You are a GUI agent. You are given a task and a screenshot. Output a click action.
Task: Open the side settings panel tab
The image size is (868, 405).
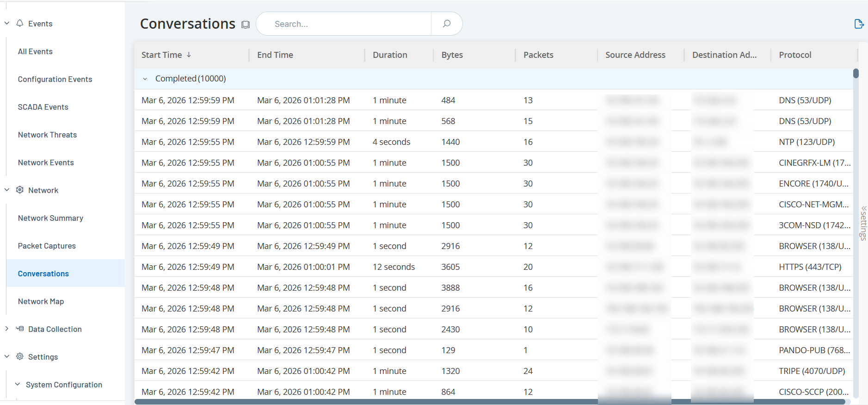tap(863, 223)
